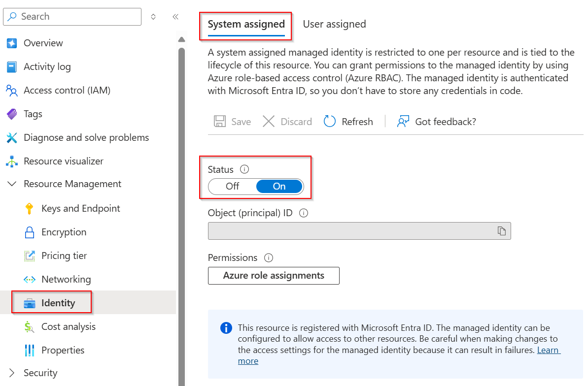Click the Overview sparkle icon

[12, 43]
